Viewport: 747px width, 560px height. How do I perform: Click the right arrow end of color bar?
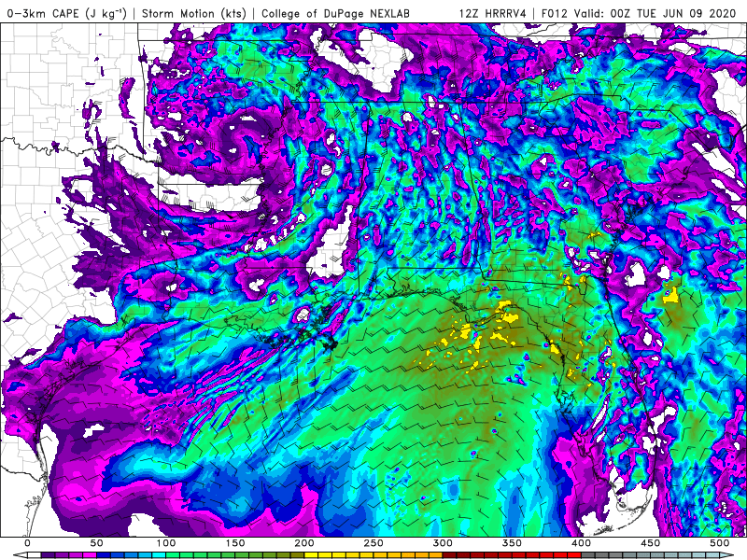726,555
